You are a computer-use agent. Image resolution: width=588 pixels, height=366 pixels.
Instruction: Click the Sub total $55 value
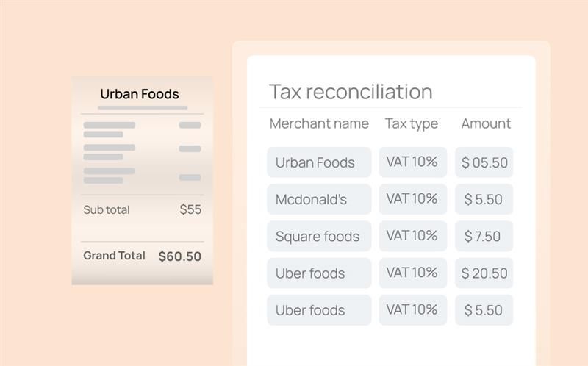[x=190, y=209]
